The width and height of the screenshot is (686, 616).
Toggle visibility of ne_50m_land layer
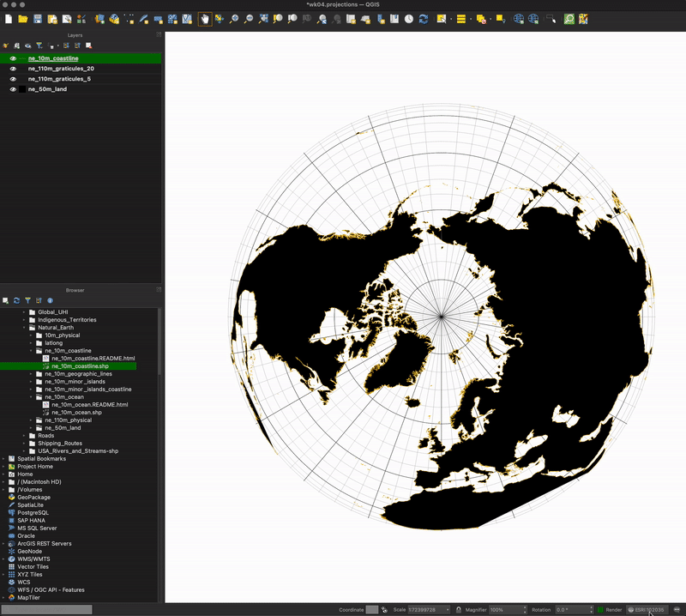(x=13, y=89)
